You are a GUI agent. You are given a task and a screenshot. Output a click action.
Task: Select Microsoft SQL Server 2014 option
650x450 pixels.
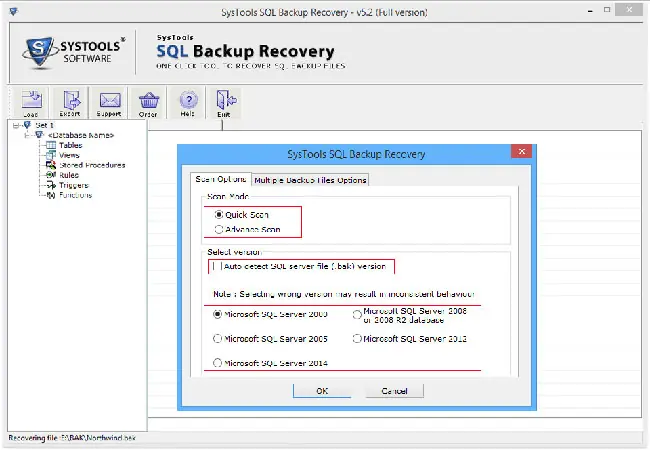217,363
